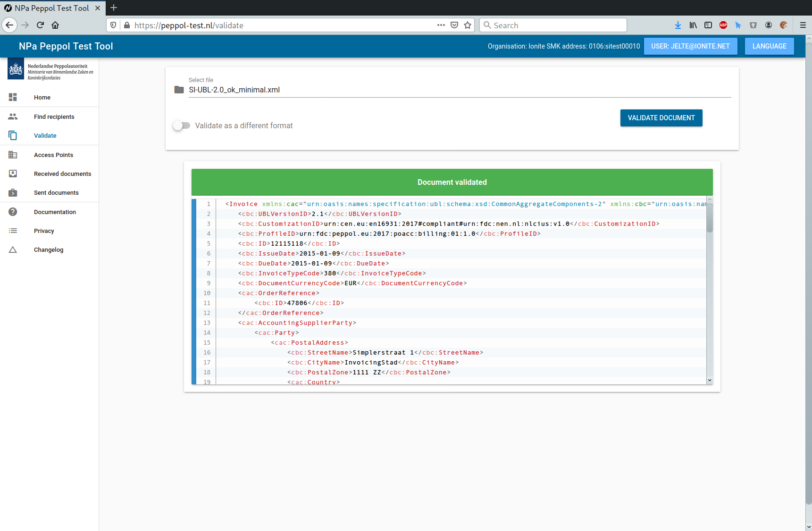Screen dimensions: 812x531
Task: Click the Validate documents icon
Action: pyautogui.click(x=13, y=135)
